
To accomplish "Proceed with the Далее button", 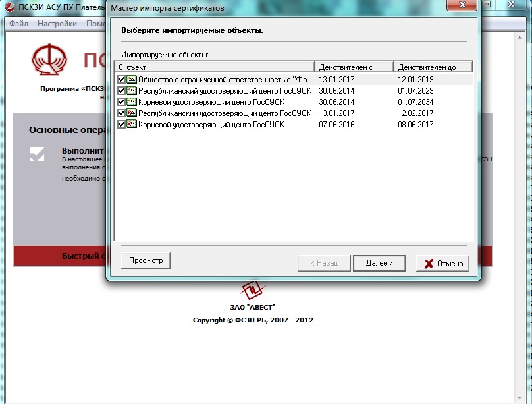I will (379, 263).
